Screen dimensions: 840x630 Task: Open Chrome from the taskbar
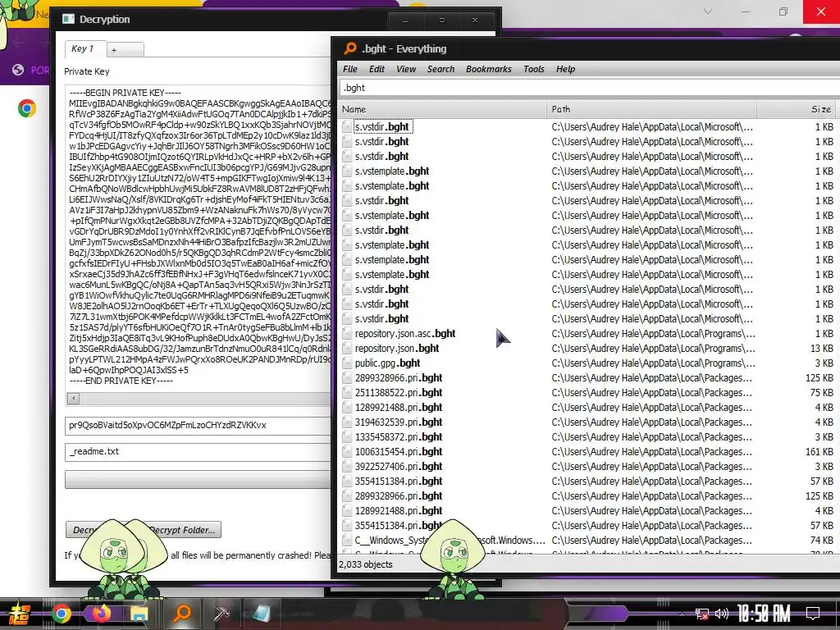(61, 614)
